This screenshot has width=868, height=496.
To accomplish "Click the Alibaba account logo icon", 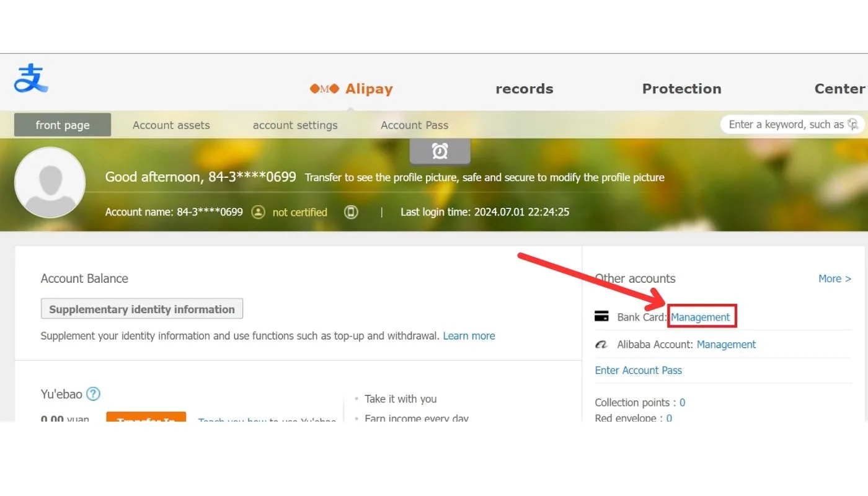I will click(x=601, y=345).
